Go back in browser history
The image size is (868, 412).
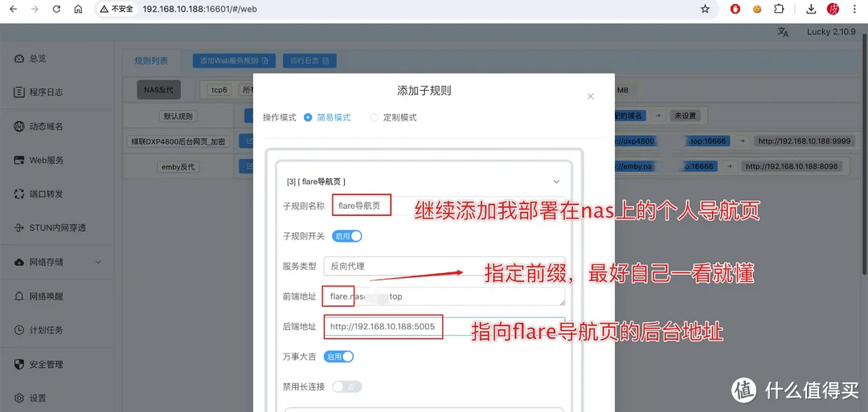13,9
